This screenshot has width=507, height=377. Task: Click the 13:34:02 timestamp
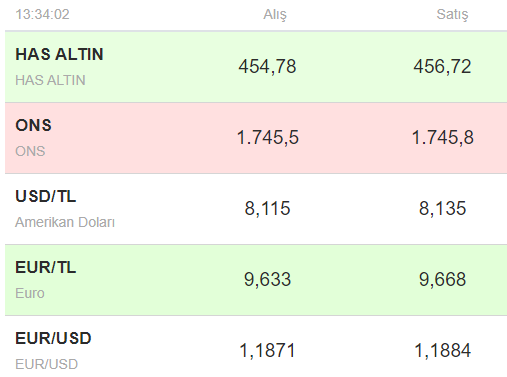[x=42, y=14]
